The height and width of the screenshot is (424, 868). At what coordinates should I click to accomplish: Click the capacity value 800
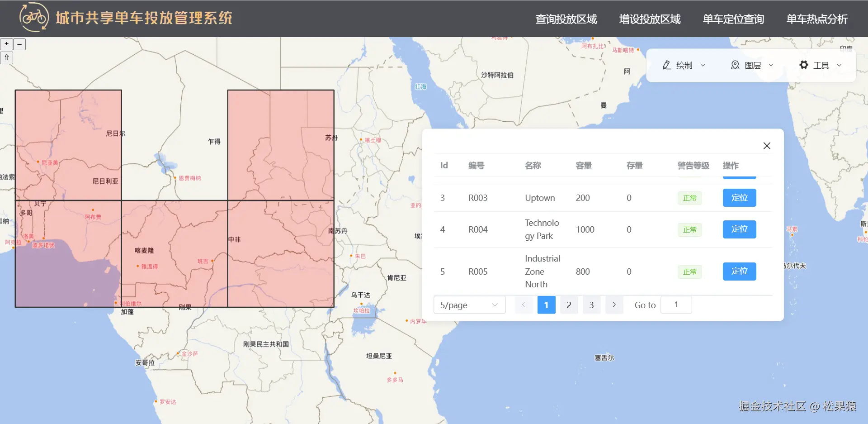coord(583,272)
